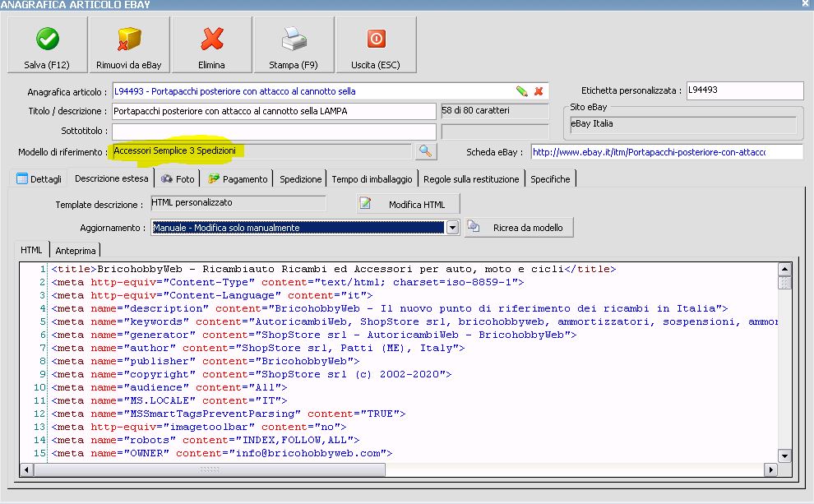Click the Uscita (ESC) exit icon

click(376, 45)
